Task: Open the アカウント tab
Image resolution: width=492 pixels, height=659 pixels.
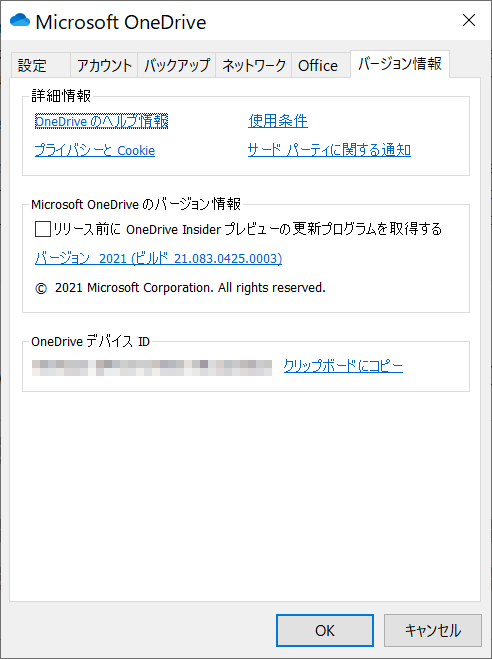Action: 104,66
